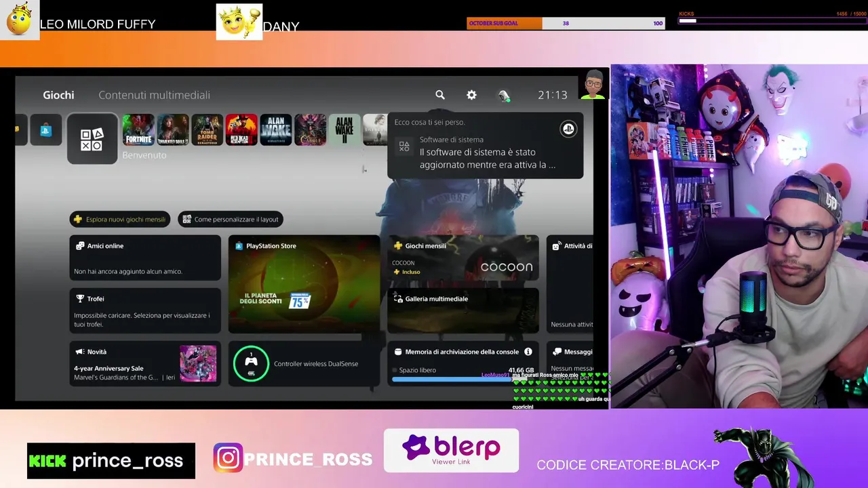The height and width of the screenshot is (488, 868).
Task: Select the game tile between the two Alan Wake tiles
Action: tap(311, 130)
